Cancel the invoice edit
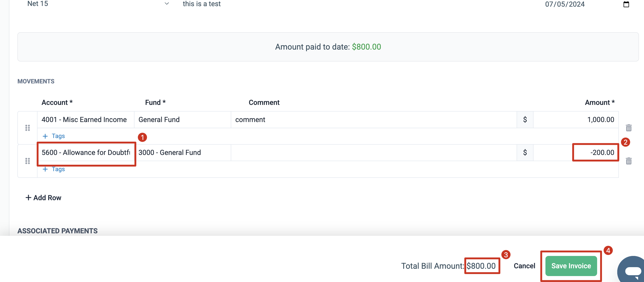The width and height of the screenshot is (644, 282). tap(524, 266)
